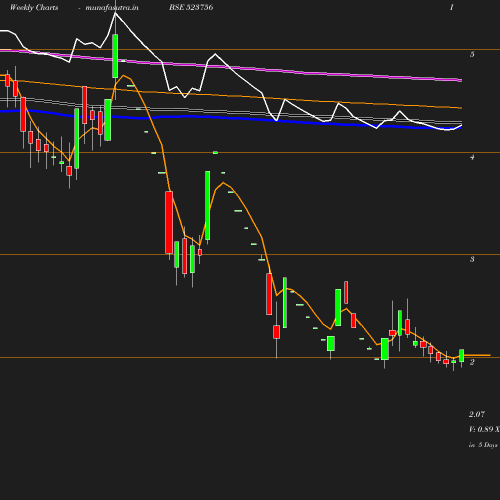Click the 'BSE 523756' ticker label
The image size is (500, 500).
(191, 8)
